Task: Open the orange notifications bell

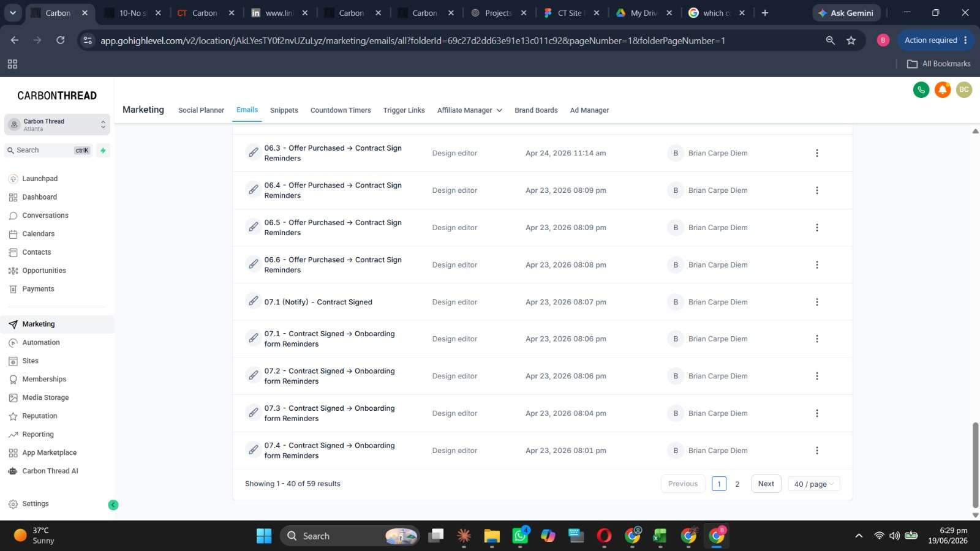Action: 943,90
